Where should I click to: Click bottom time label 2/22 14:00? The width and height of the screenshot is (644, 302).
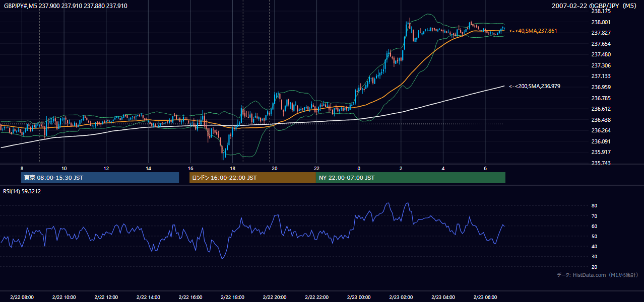tap(148, 297)
